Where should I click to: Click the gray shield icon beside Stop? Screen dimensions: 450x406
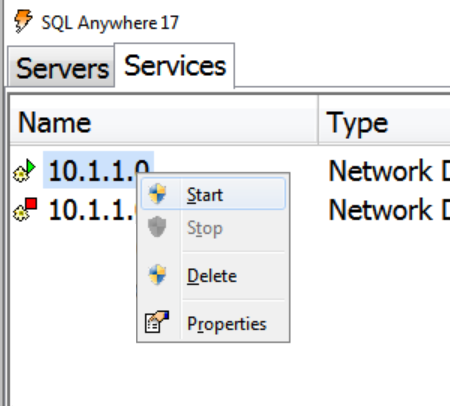coord(157,227)
